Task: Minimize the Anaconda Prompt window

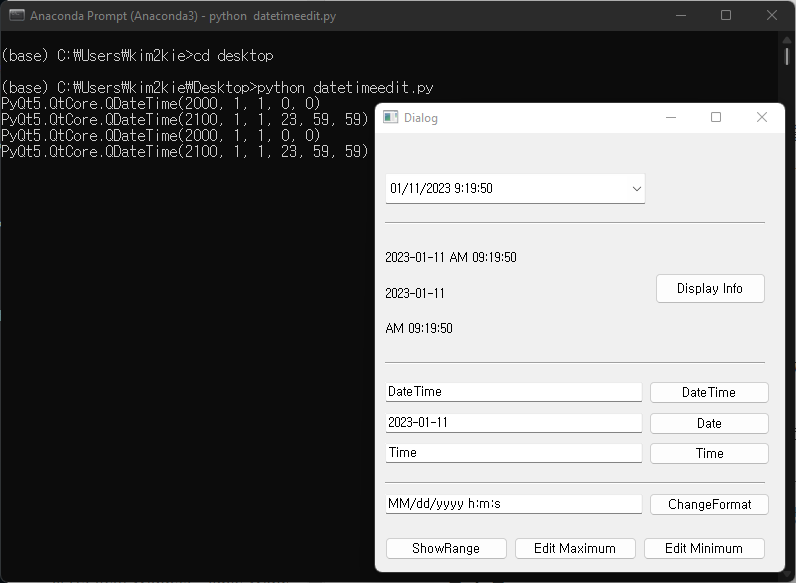Action: point(681,16)
